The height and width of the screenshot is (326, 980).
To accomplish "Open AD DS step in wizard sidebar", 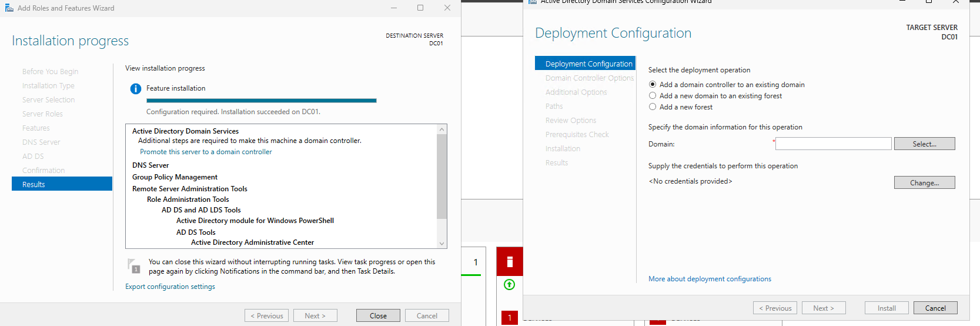I will pyautogui.click(x=33, y=157).
